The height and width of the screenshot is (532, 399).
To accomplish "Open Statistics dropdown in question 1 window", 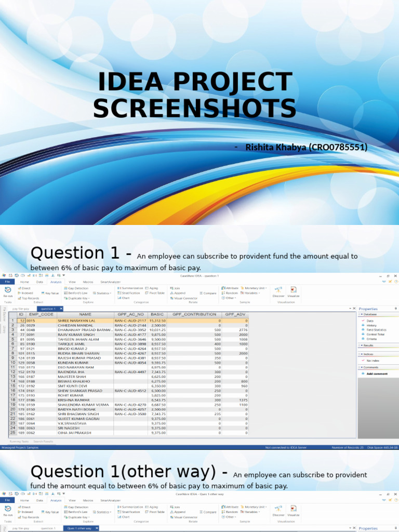I will click(x=102, y=293).
